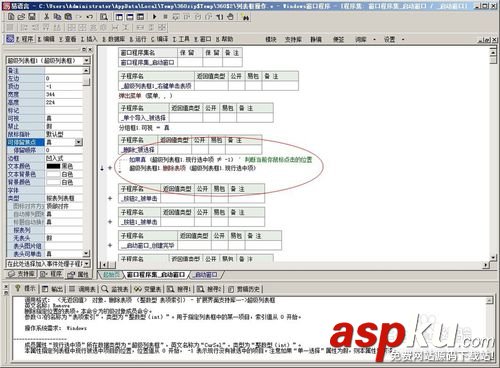Viewport: 500px width, 368px height.
Task: Click the 模块 button on right toolbar
Action: (271, 39)
